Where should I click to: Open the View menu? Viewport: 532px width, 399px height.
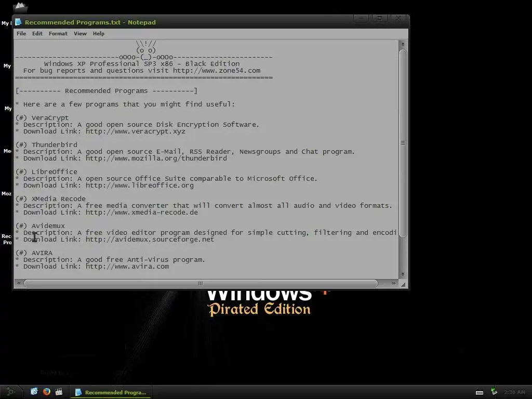click(x=80, y=34)
